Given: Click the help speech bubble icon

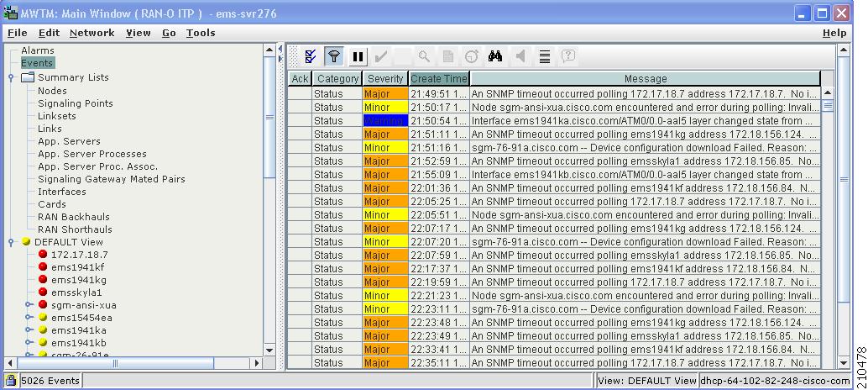Looking at the screenshot, I should coord(568,56).
